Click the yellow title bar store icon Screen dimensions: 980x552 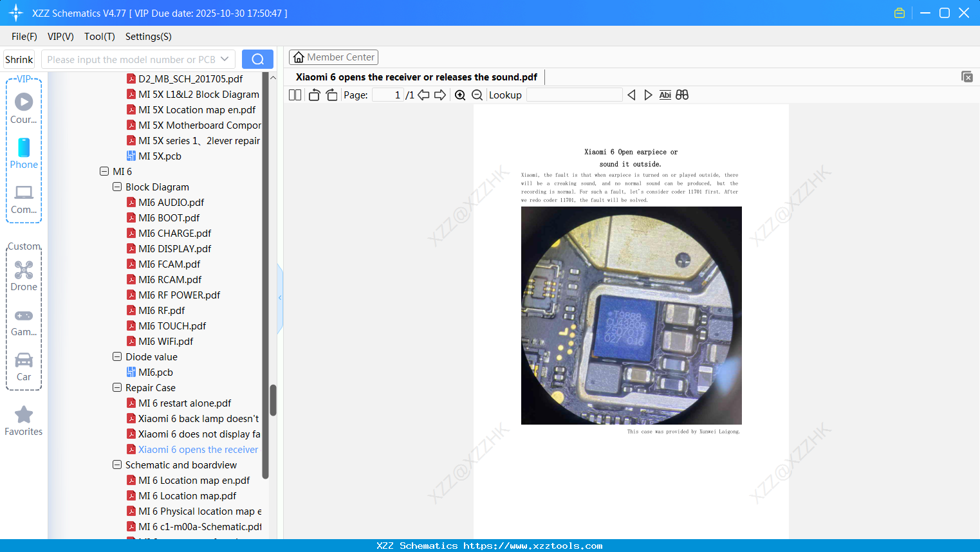pos(900,13)
